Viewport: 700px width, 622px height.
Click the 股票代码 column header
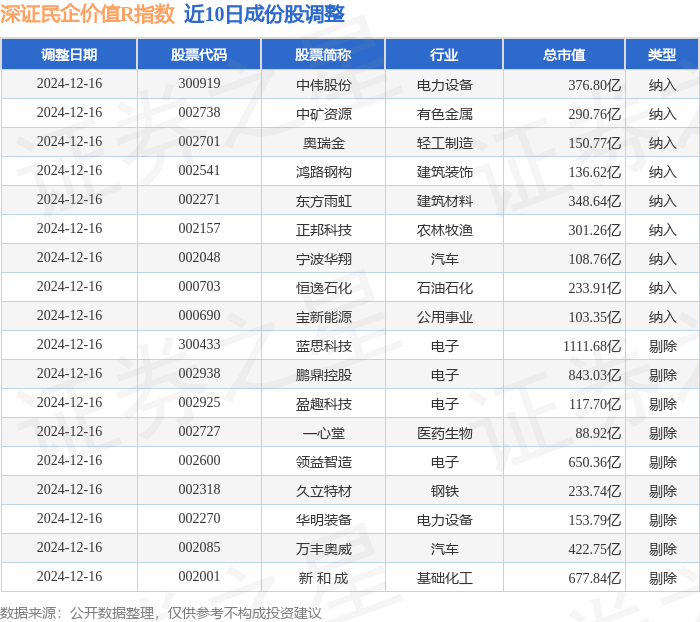point(199,54)
